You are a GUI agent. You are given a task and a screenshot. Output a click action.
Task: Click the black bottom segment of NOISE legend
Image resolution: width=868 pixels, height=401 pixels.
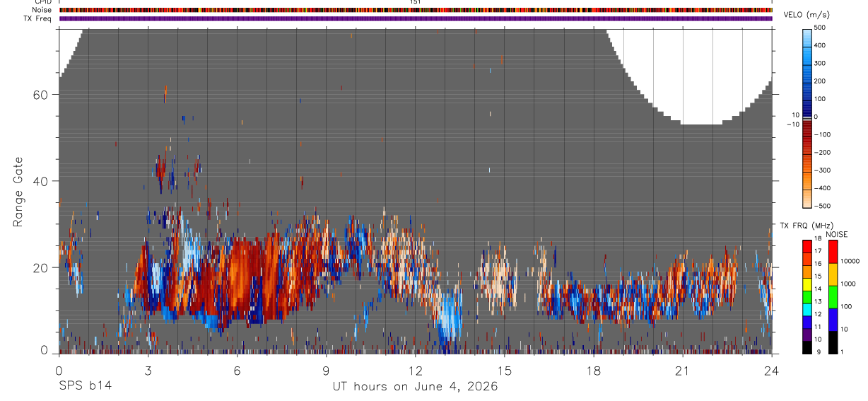pos(833,342)
